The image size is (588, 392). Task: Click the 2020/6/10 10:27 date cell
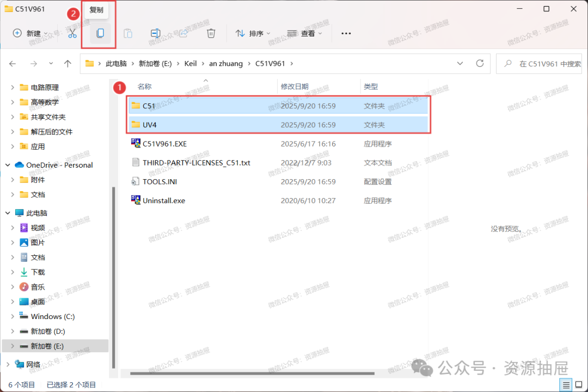click(x=308, y=201)
